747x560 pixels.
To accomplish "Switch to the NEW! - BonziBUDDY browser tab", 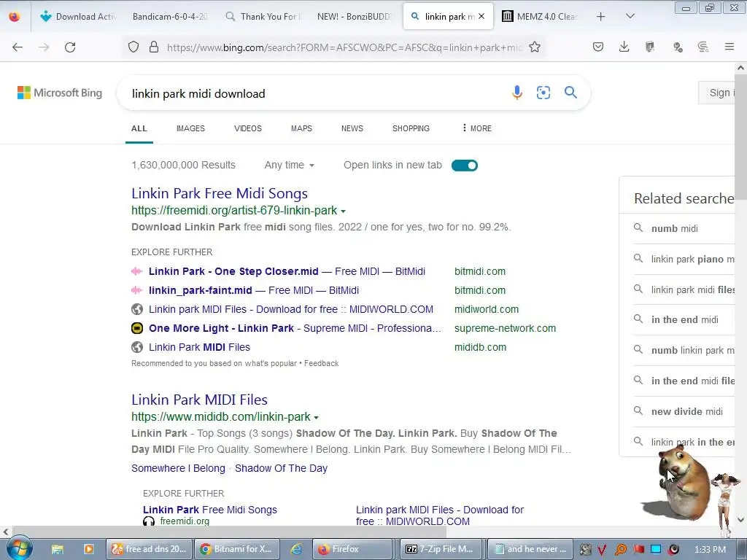I will (354, 16).
